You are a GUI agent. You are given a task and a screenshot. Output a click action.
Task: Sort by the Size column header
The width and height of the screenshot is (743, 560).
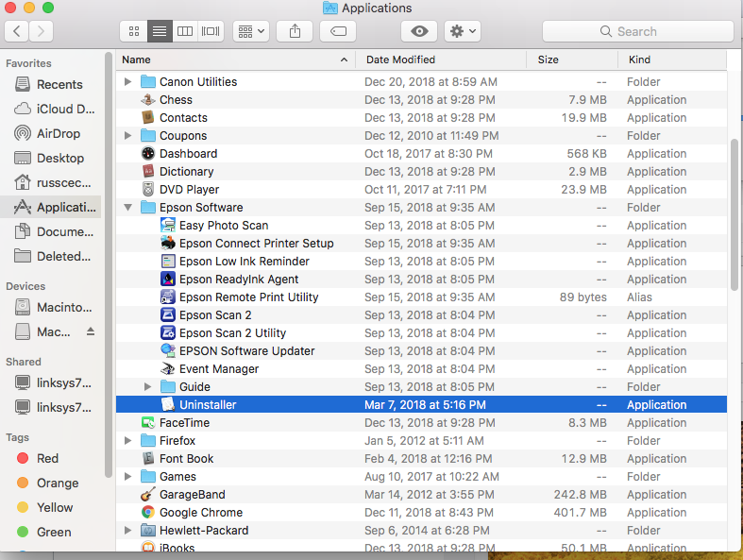tap(572, 59)
